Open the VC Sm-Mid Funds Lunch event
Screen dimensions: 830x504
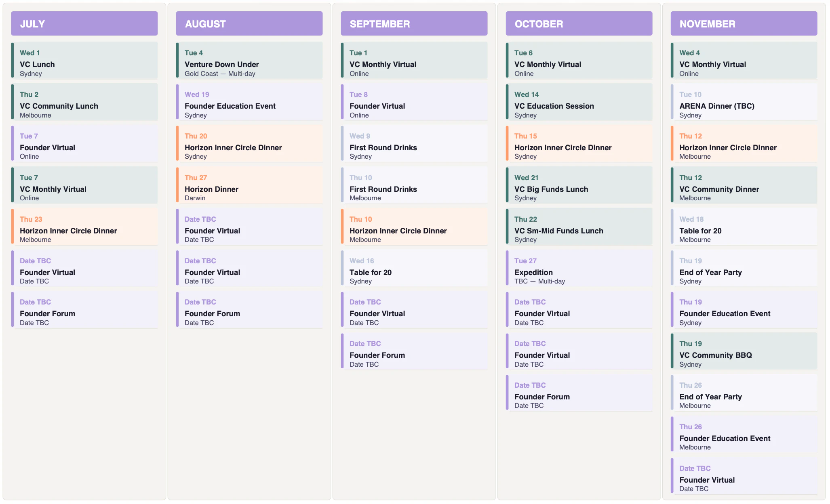(x=579, y=227)
